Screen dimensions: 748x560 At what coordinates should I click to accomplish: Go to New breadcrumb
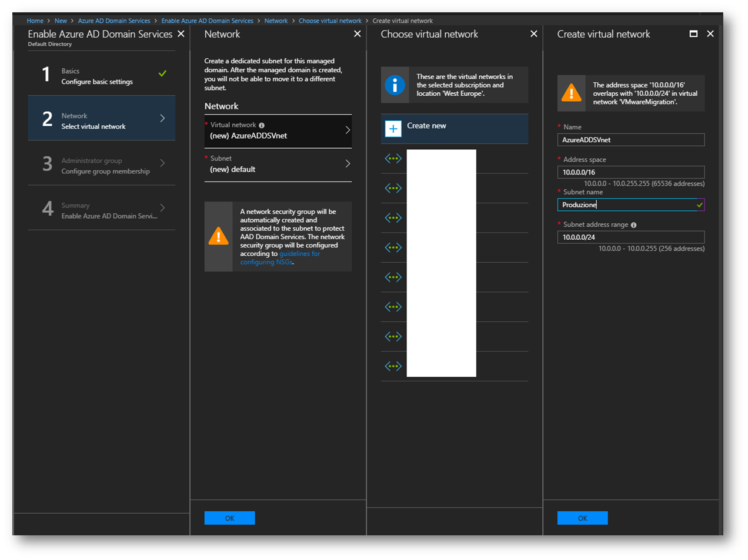click(x=61, y=21)
